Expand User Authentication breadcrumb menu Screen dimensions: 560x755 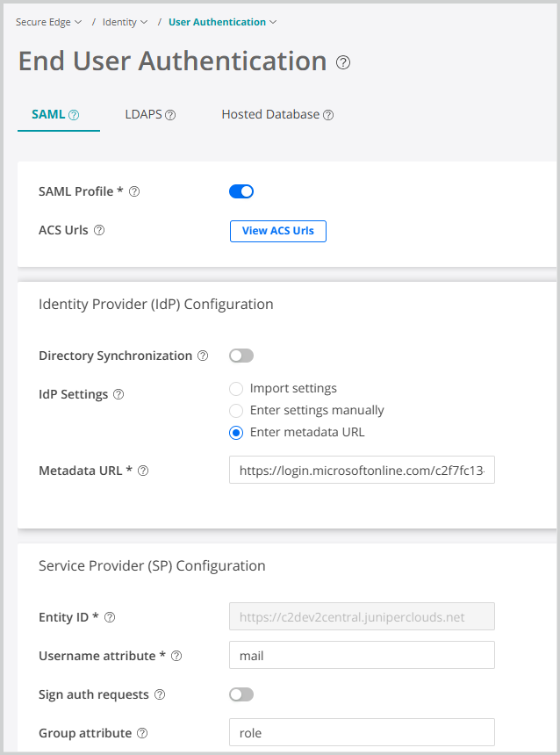pyautogui.click(x=222, y=22)
